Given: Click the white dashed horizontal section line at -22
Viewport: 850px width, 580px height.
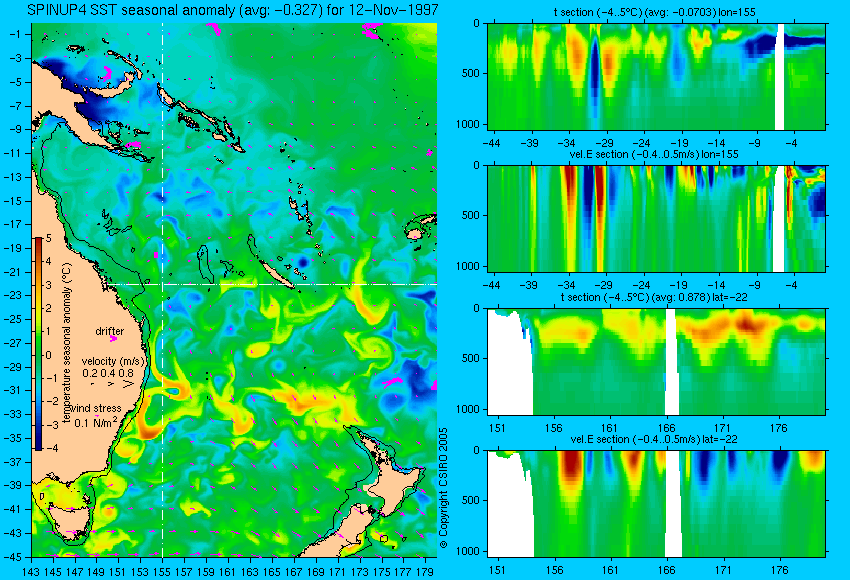Looking at the screenshot, I should [271, 284].
